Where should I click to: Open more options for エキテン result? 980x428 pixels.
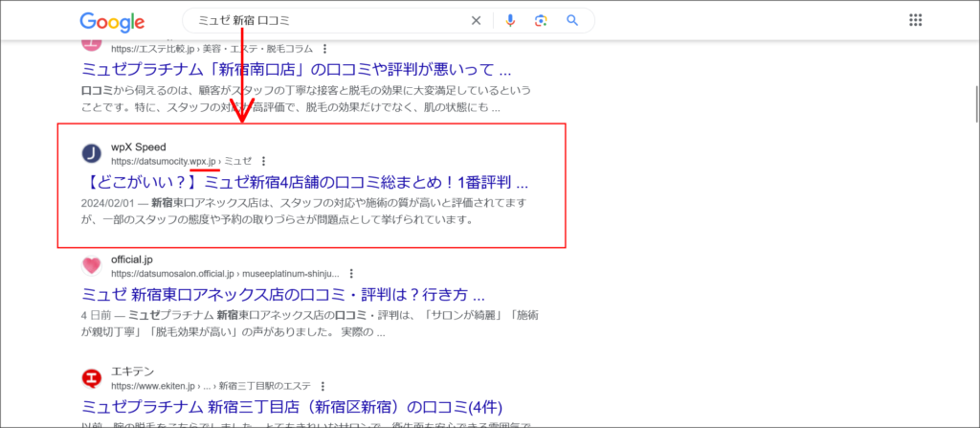323,386
